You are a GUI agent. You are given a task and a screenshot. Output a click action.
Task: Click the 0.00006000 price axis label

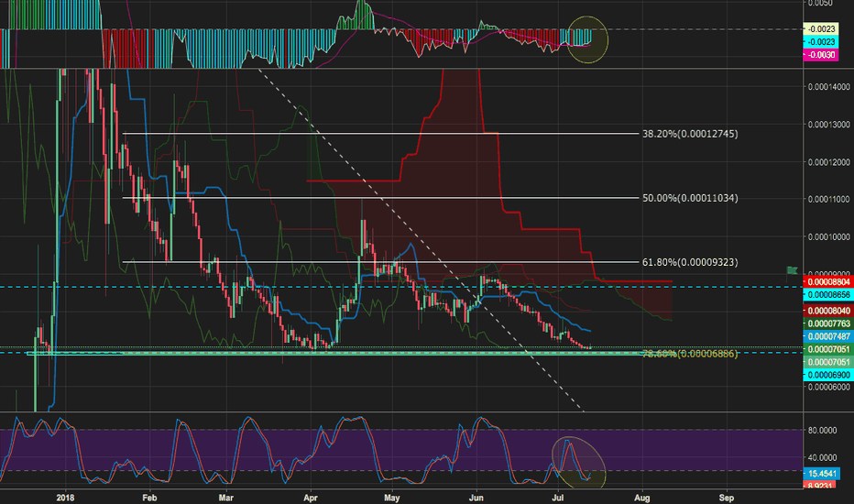tap(829, 388)
